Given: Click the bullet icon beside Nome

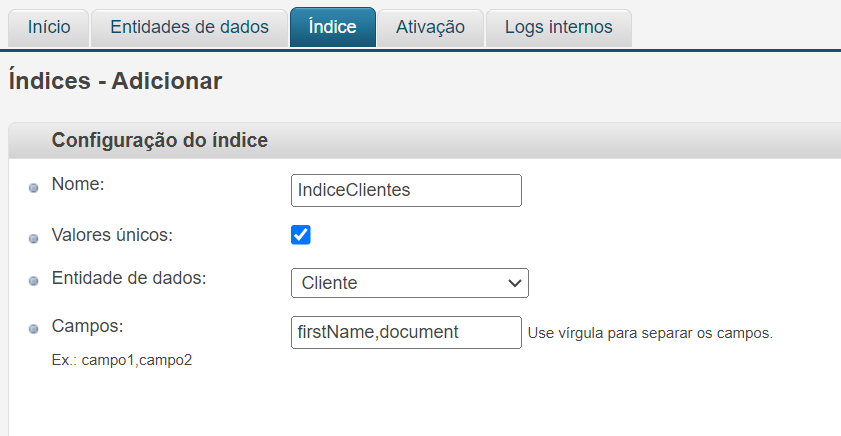Looking at the screenshot, I should click(x=34, y=188).
